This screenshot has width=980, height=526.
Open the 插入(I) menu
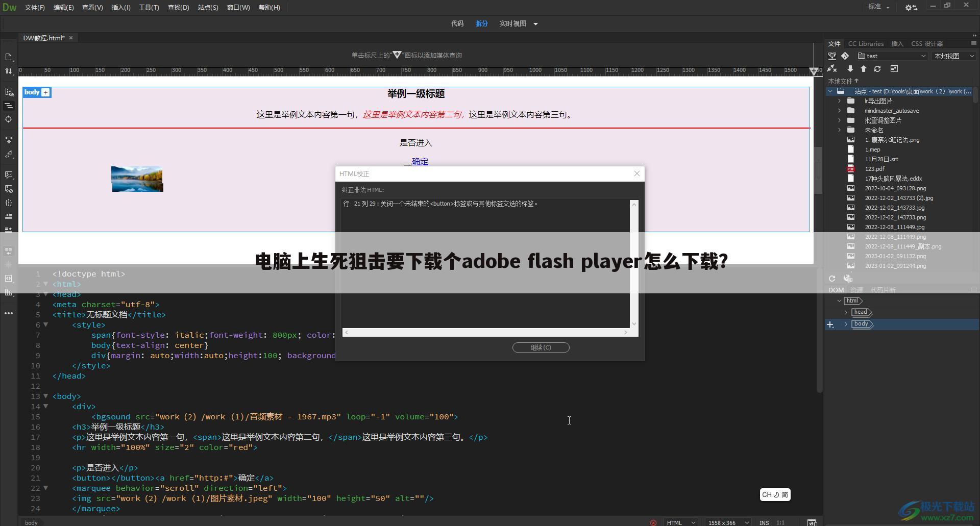tap(121, 8)
